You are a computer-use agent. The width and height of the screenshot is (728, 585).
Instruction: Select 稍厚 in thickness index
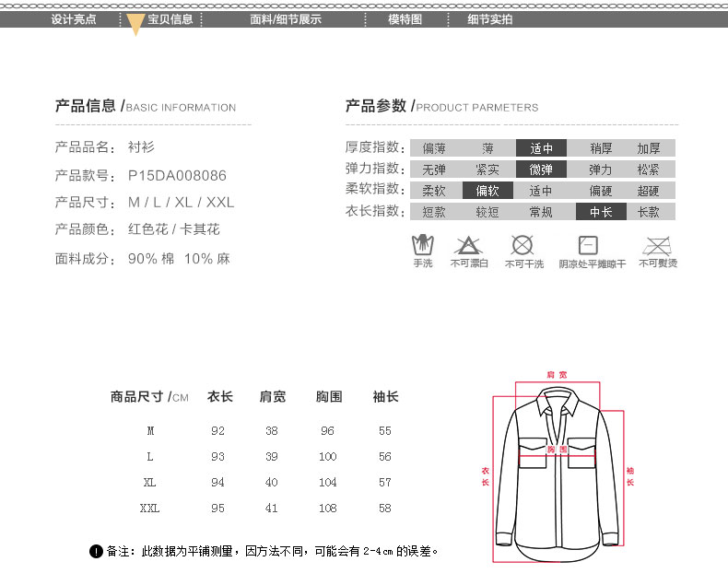[601, 148]
